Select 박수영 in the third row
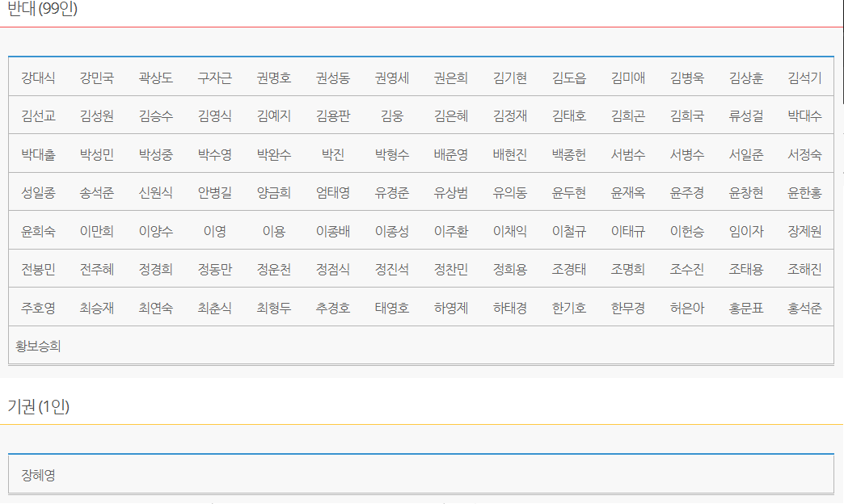Screen dimensions: 844x504 (x=215, y=155)
